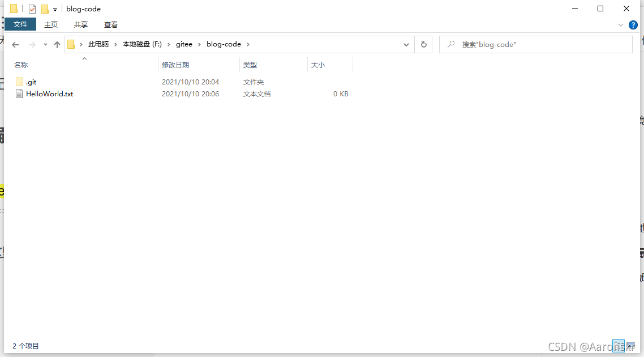Open the 文件 menu tab

click(x=20, y=24)
